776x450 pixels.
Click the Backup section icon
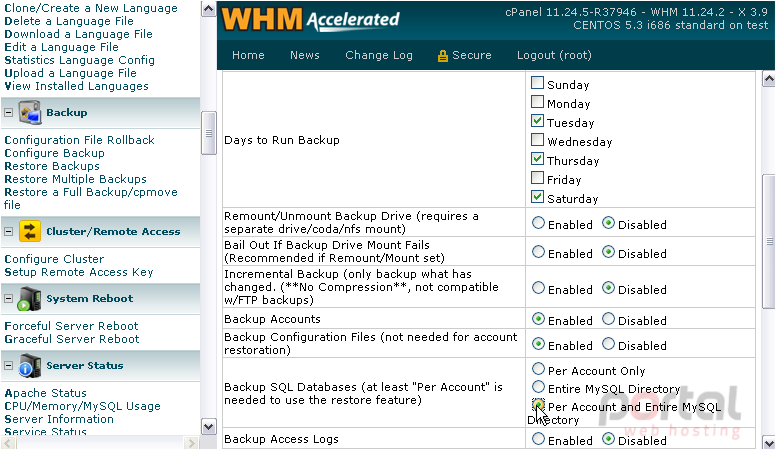click(x=30, y=112)
